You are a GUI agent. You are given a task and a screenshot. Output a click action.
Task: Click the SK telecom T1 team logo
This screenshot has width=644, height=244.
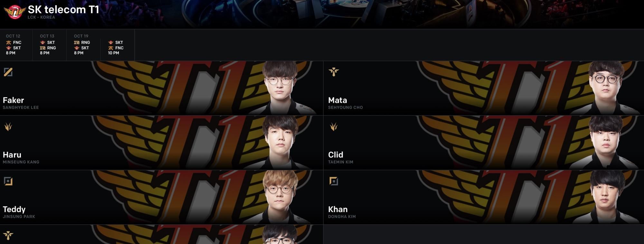[x=14, y=12]
